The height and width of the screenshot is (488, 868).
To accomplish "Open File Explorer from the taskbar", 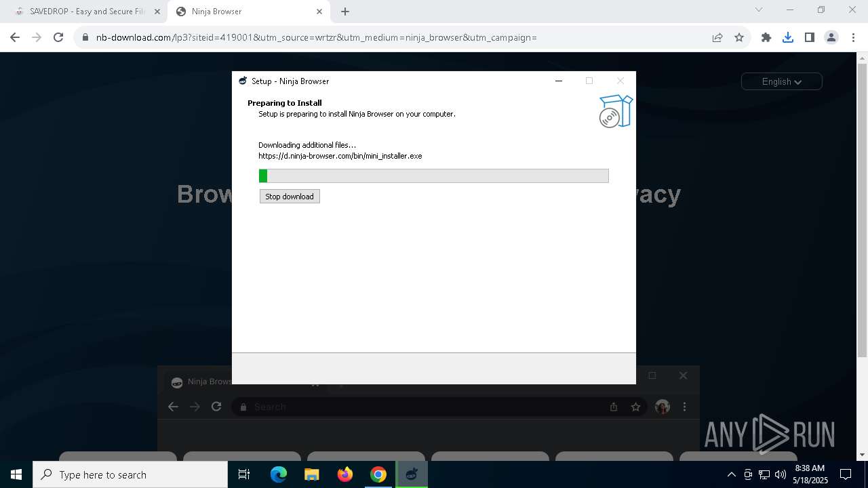I will click(x=312, y=474).
